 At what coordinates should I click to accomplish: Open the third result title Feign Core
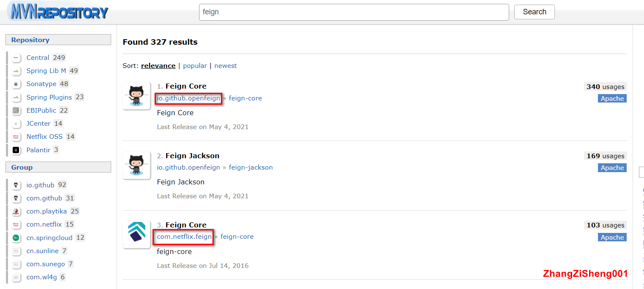pos(186,225)
